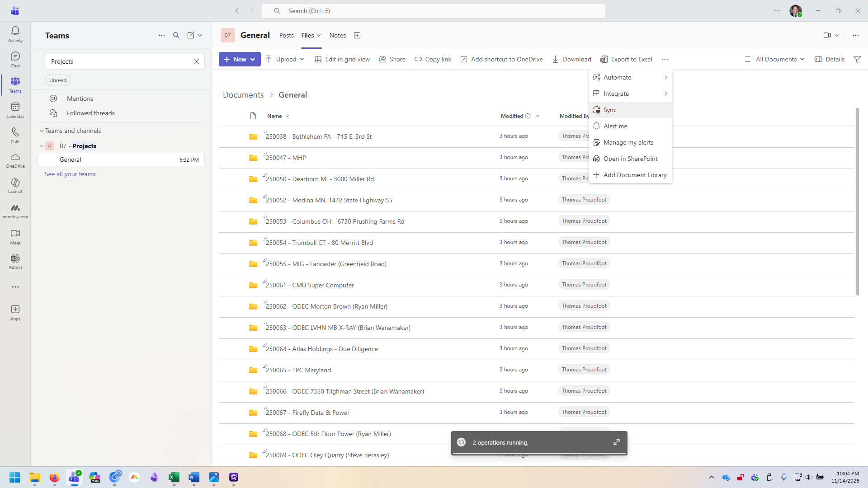The image size is (868, 488).
Task: Open the Apps icon in sidebar
Action: tap(15, 312)
